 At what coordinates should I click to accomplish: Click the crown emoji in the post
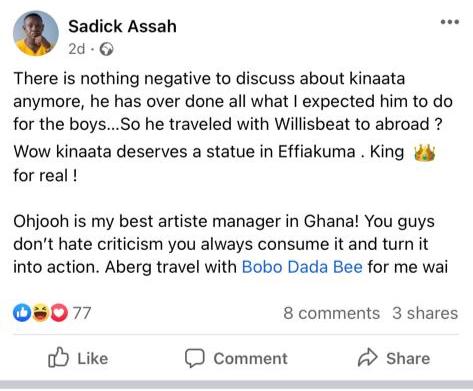pyautogui.click(x=424, y=153)
